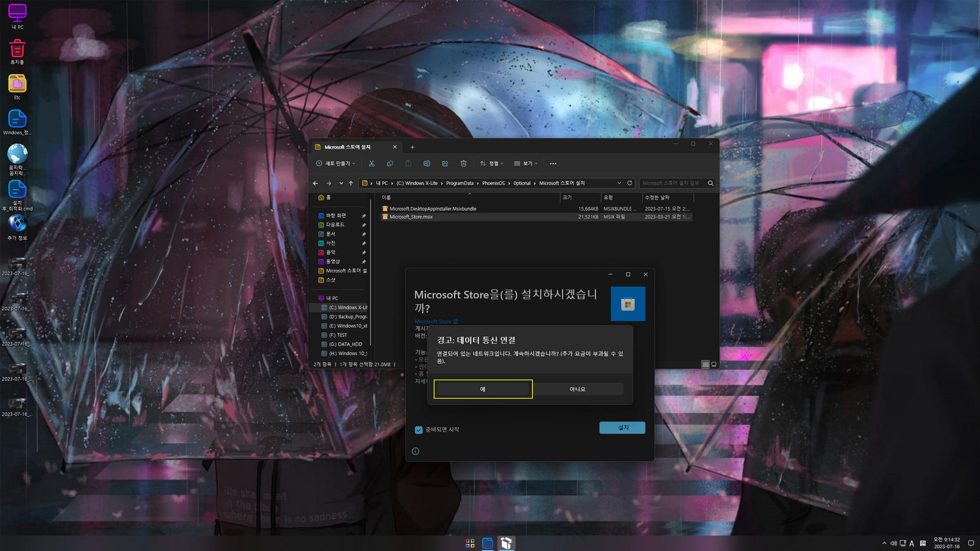Click the Cut scissors icon in Explorer toolbar
Screen dimensions: 980x551
pyautogui.click(x=372, y=164)
